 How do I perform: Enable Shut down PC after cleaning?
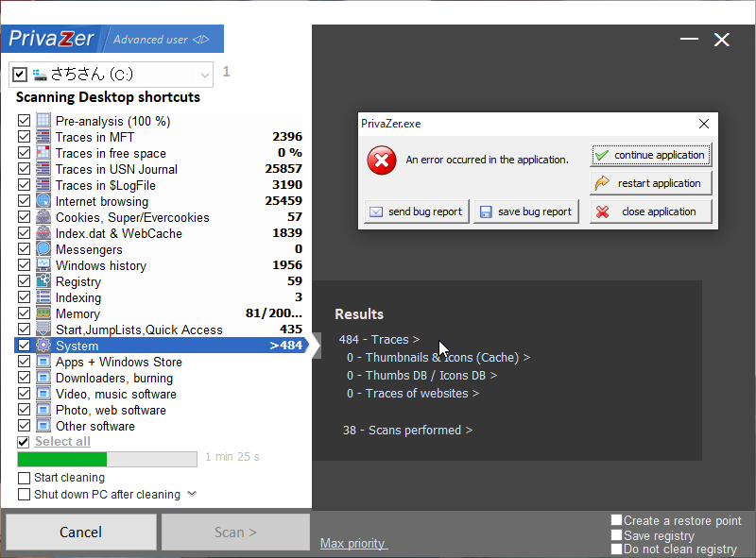24,495
